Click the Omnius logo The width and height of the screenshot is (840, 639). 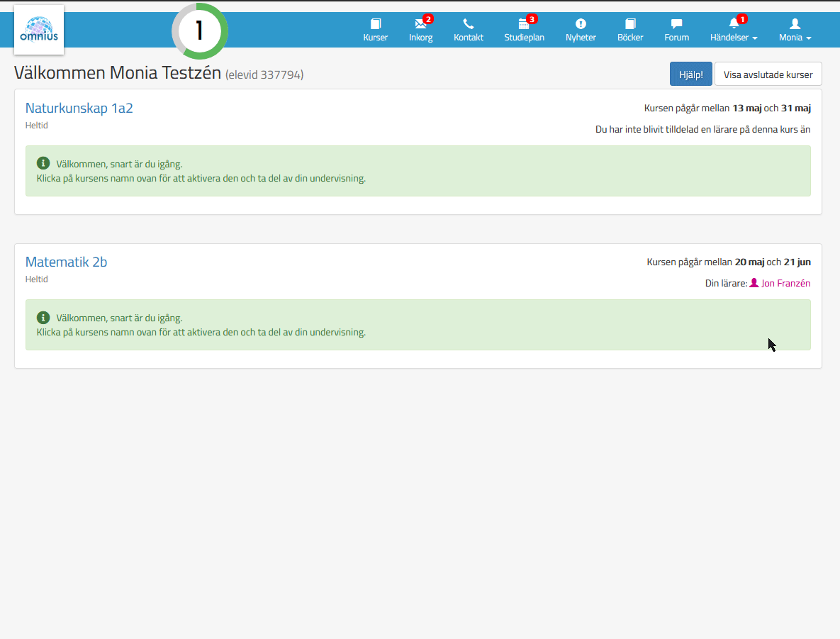39,30
